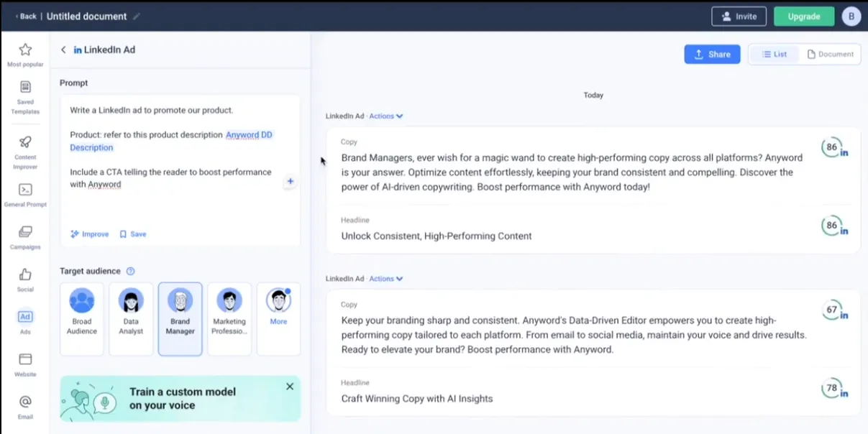
Task: Open Saved Templates in sidebar
Action: pos(25,87)
